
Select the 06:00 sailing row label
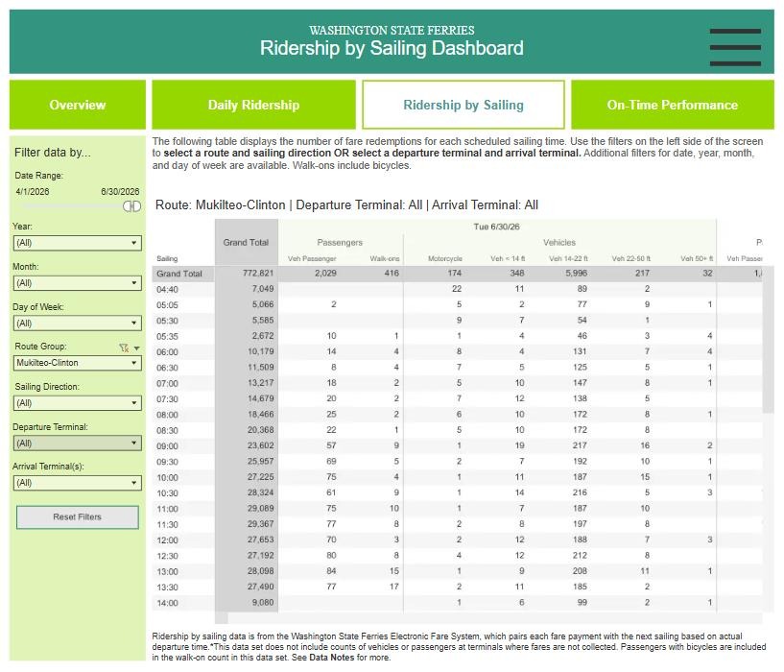(167, 352)
